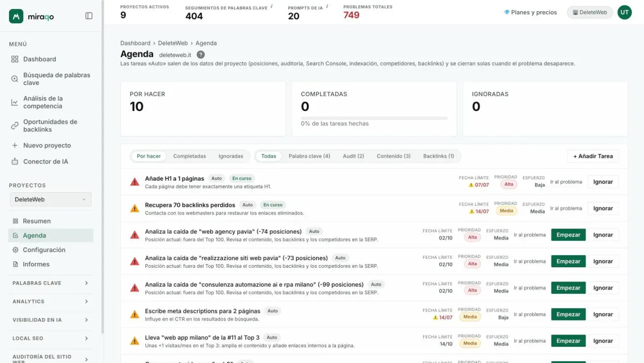Click the Informes document icon
Image resolution: width=644 pixels, height=363 pixels.
coord(16,264)
